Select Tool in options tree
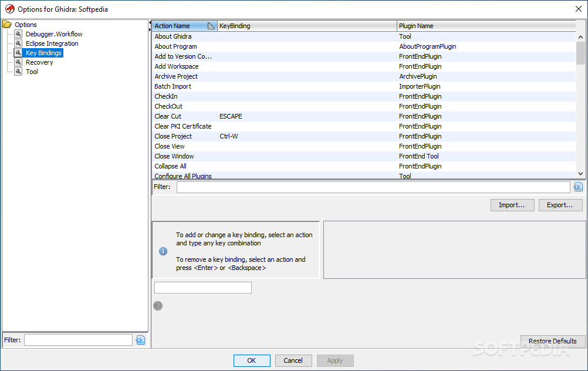This screenshot has width=588, height=371. tap(32, 72)
